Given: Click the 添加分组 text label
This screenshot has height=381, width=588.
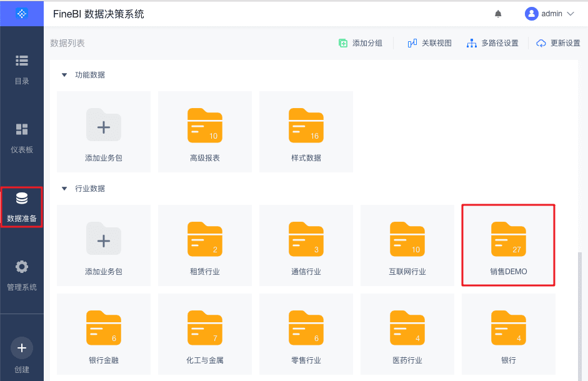Looking at the screenshot, I should point(367,43).
